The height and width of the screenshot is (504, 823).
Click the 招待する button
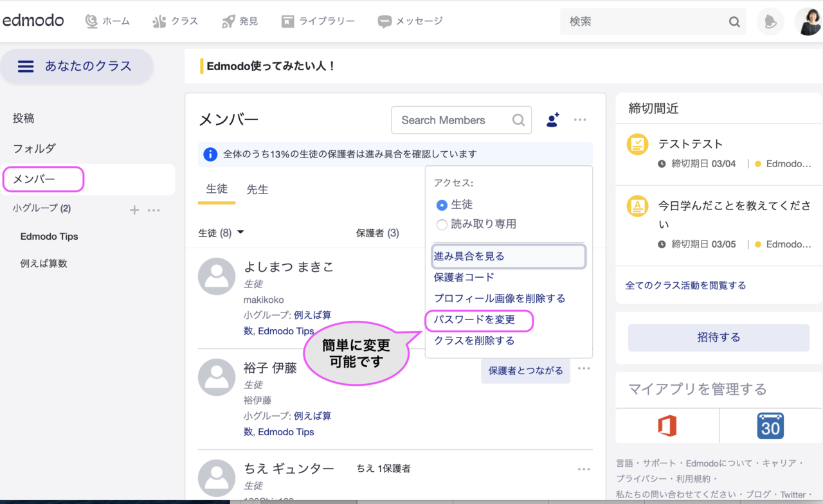719,337
